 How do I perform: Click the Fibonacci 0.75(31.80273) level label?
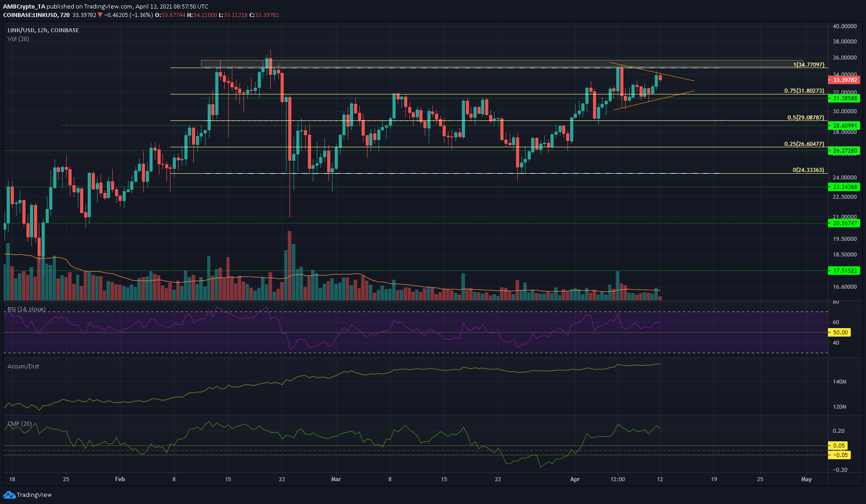(x=804, y=90)
